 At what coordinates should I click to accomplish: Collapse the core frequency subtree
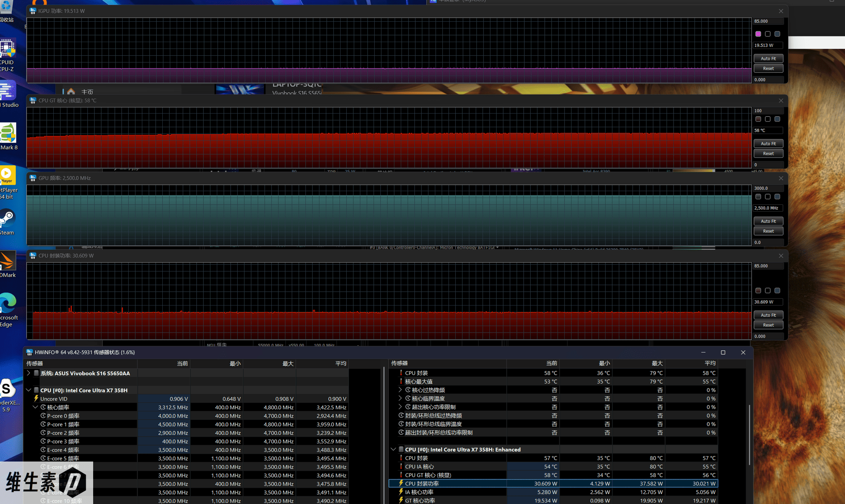tap(35, 407)
